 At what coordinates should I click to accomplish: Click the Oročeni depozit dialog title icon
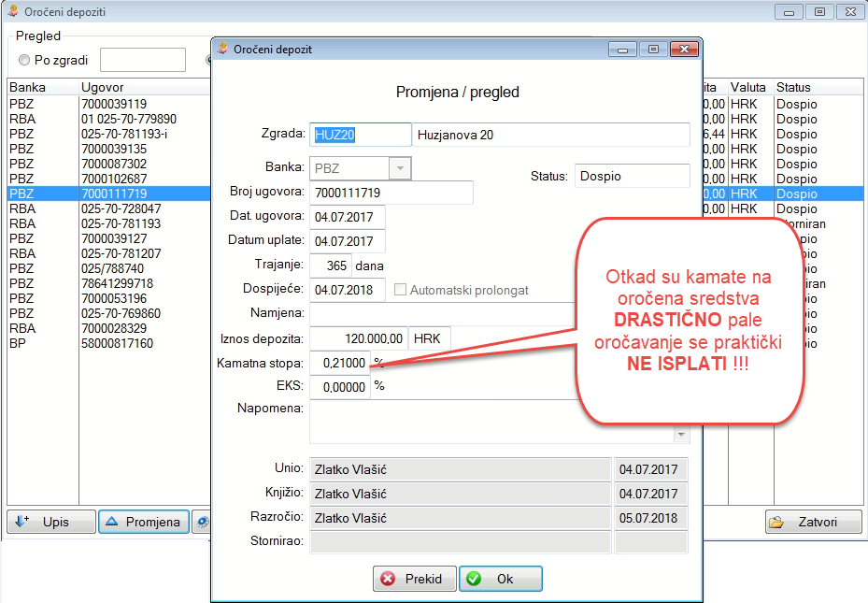222,49
